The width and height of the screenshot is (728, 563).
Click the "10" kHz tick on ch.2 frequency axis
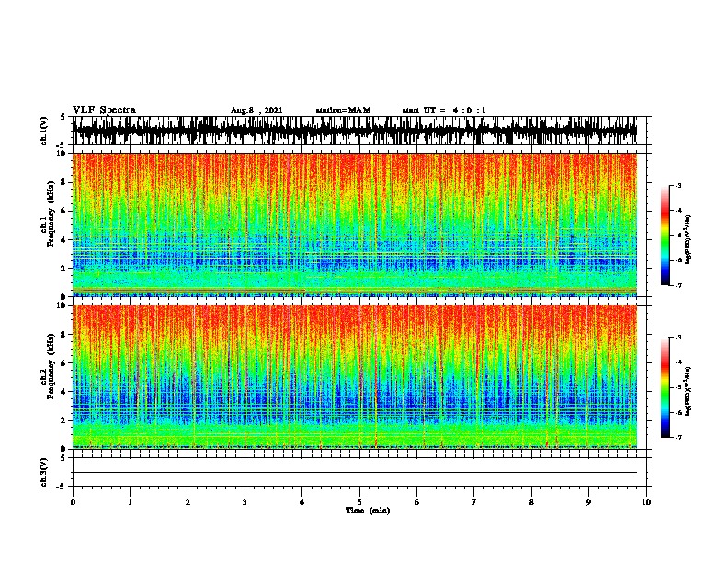[63, 305]
